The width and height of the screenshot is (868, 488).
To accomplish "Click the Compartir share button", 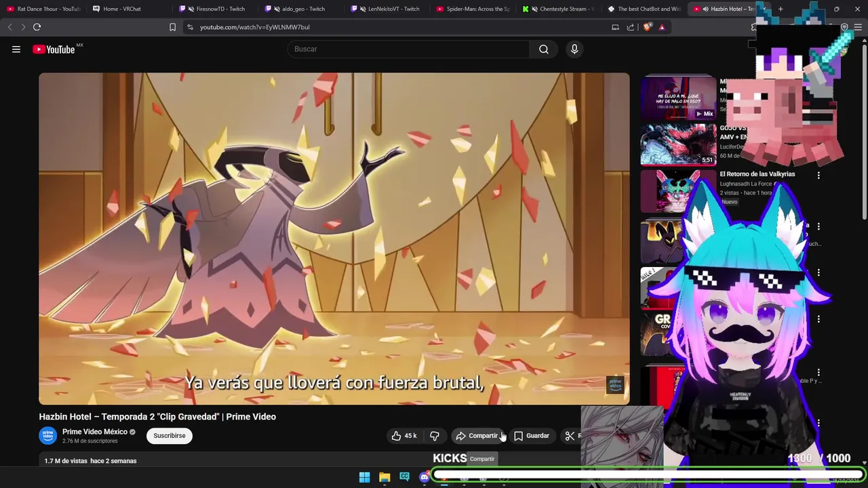I will tap(477, 436).
